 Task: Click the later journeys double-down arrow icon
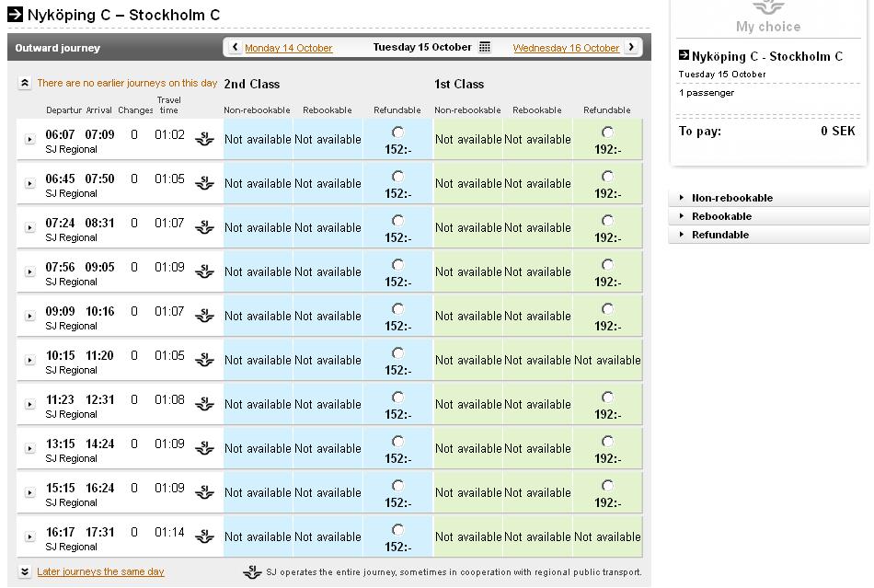[x=25, y=571]
